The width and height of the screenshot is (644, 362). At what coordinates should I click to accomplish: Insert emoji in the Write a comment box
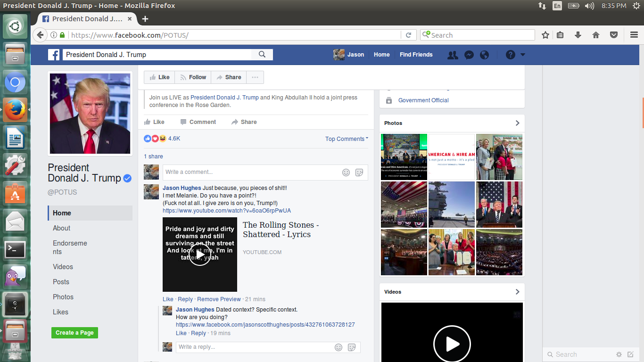point(346,173)
